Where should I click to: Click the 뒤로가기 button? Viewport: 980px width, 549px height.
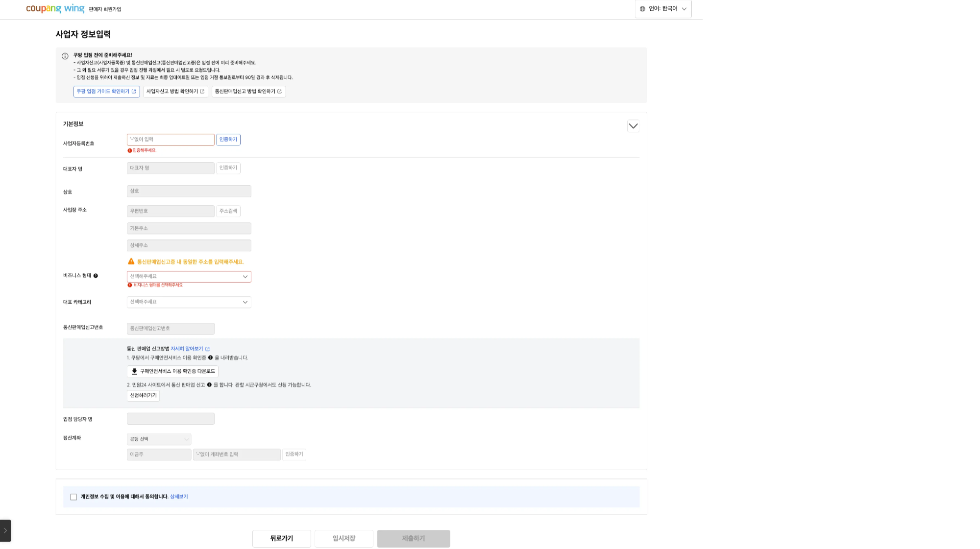[x=281, y=538]
